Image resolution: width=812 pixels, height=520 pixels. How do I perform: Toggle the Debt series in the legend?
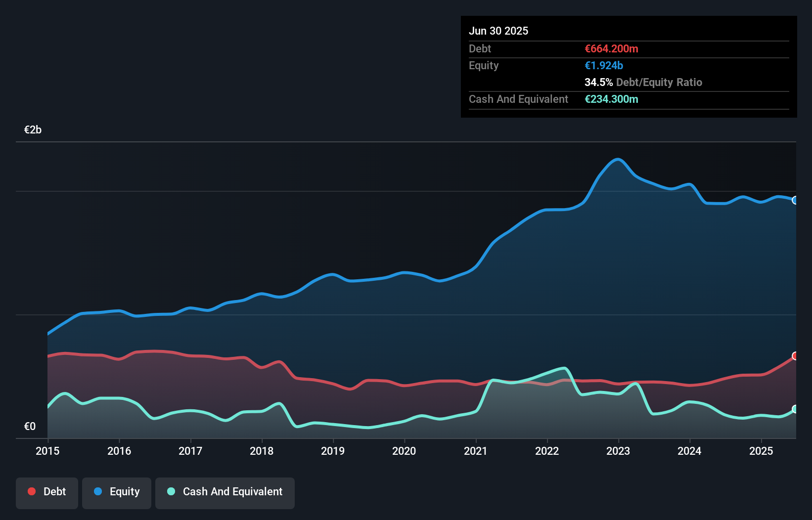(47, 492)
